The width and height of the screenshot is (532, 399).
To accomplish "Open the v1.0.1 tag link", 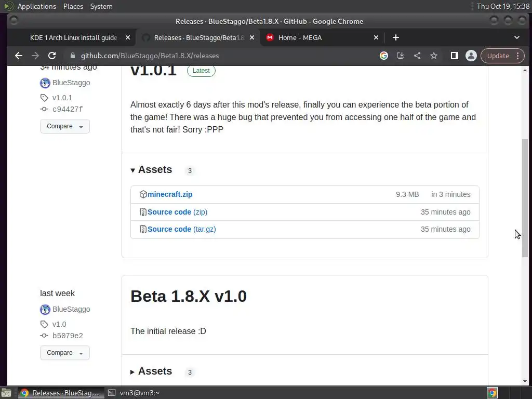I will [62, 98].
